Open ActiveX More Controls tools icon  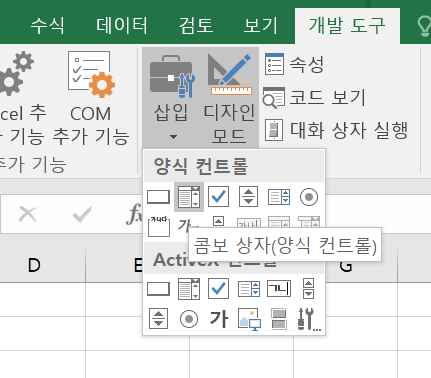pyautogui.click(x=309, y=319)
